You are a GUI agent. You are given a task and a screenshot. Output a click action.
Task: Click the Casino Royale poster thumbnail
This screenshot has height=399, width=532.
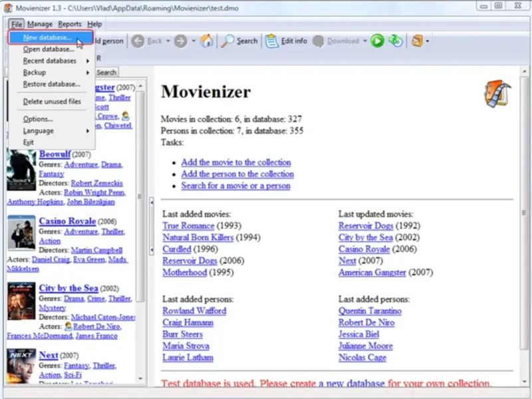tap(21, 233)
